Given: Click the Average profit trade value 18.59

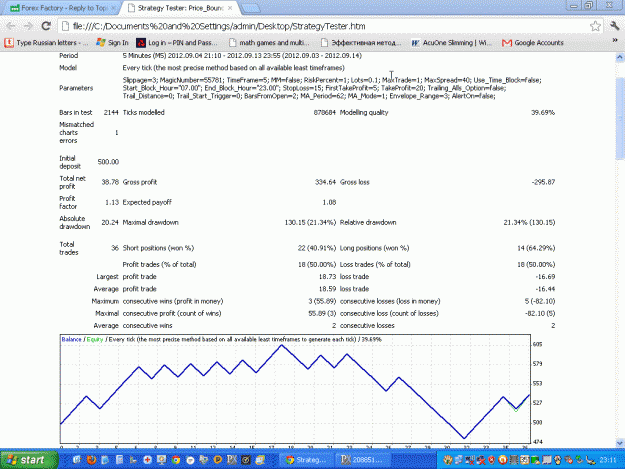Looking at the screenshot, I should point(327,289).
